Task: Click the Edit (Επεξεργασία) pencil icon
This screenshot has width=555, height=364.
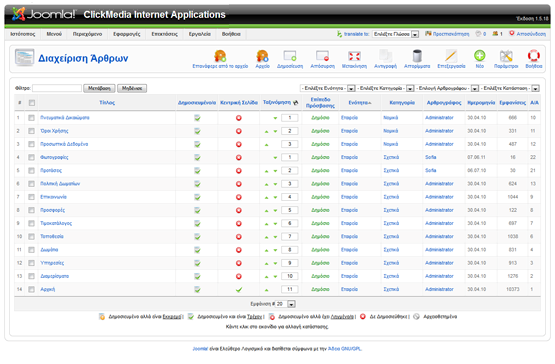Action: point(451,56)
